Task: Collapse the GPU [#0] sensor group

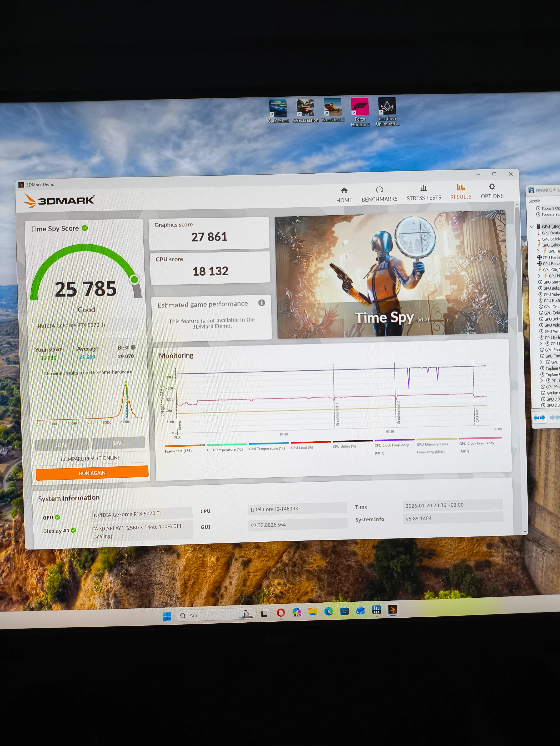Action: point(532,227)
